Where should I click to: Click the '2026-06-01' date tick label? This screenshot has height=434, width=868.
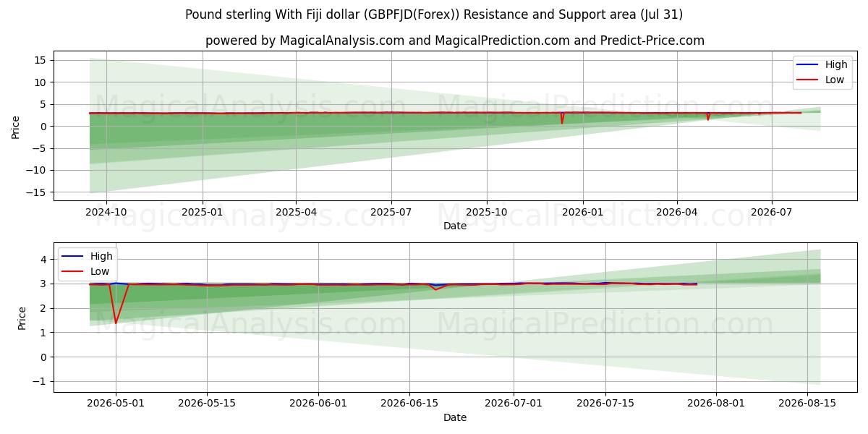318,404
